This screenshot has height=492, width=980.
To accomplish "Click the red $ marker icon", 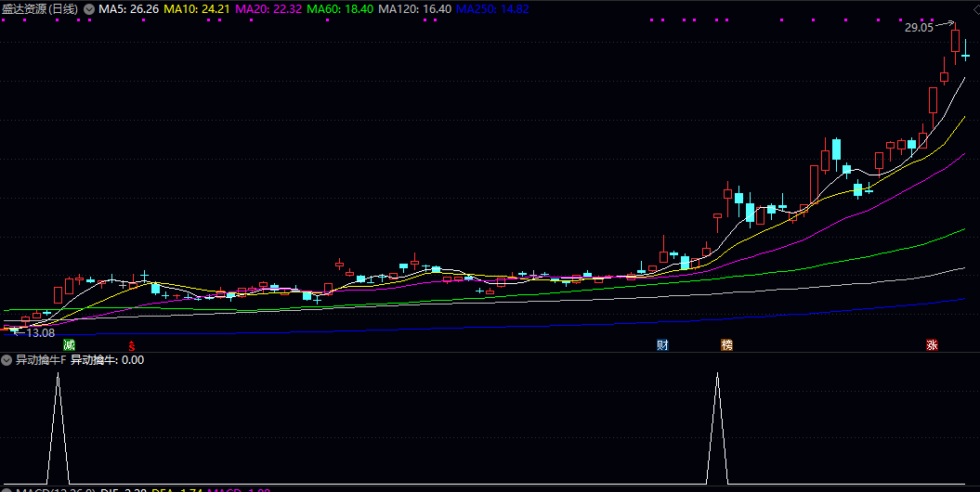I will coord(132,345).
